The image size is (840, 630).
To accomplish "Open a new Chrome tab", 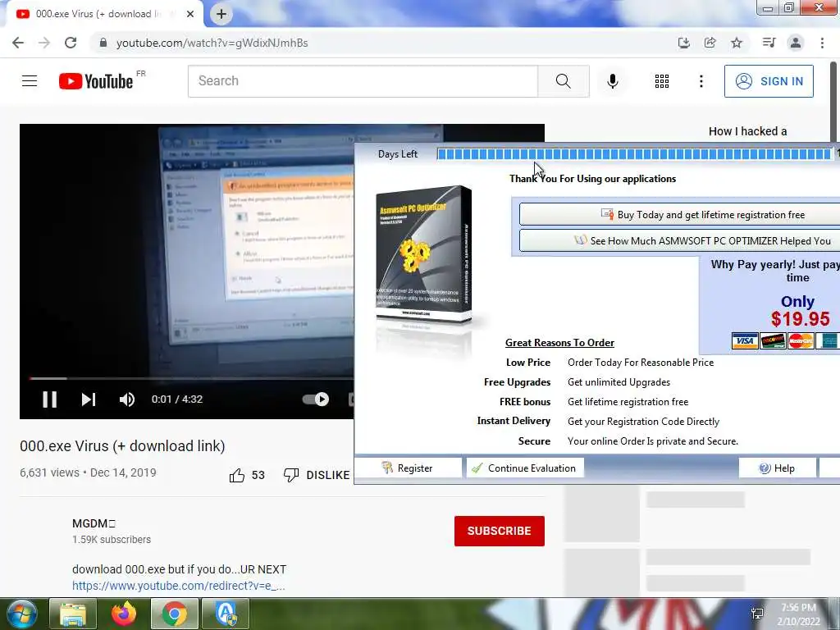I will click(221, 15).
